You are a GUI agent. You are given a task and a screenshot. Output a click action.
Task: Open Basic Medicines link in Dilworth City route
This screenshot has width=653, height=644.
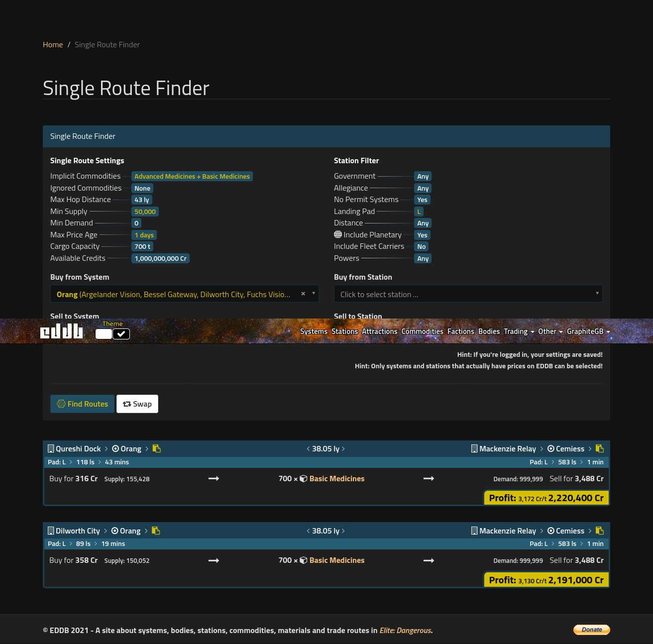coord(337,560)
